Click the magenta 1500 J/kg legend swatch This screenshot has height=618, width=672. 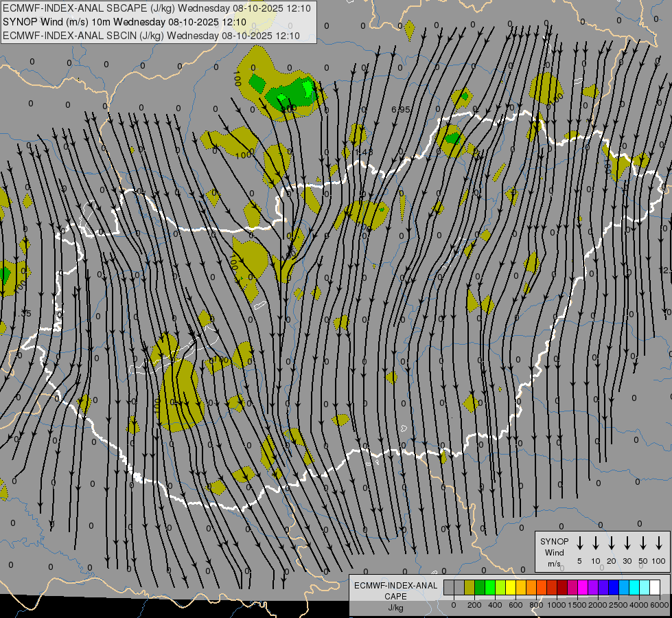click(572, 588)
